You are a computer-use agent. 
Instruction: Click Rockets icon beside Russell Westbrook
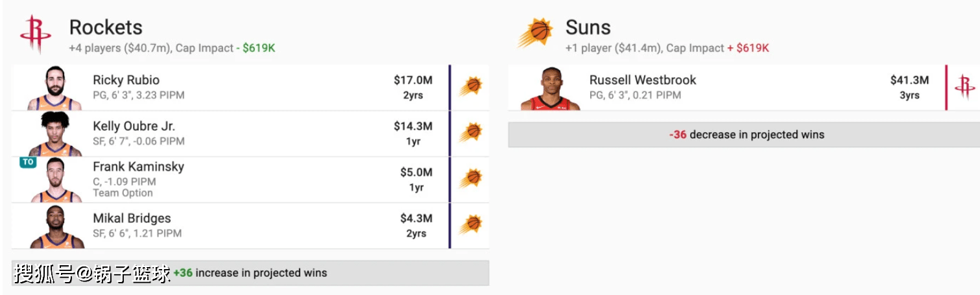pos(965,87)
